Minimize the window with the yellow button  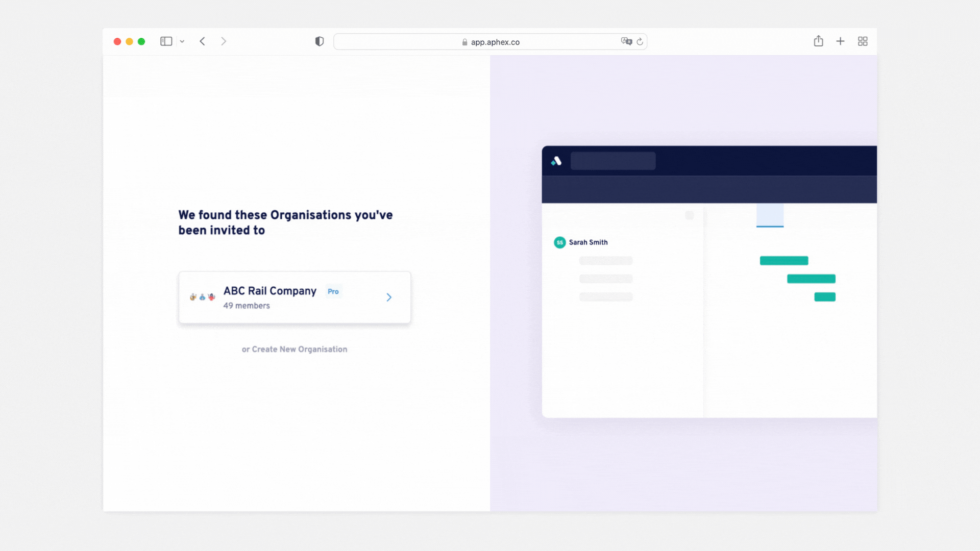pos(130,41)
